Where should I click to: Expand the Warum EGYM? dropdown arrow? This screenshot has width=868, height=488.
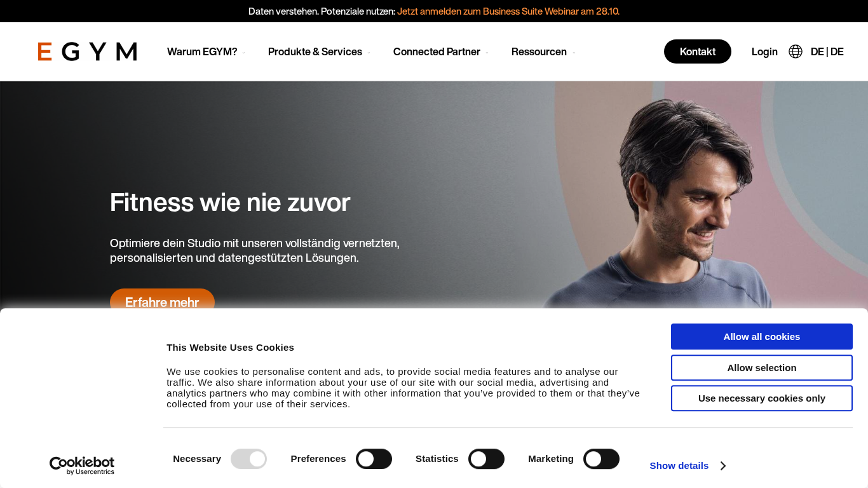(243, 53)
